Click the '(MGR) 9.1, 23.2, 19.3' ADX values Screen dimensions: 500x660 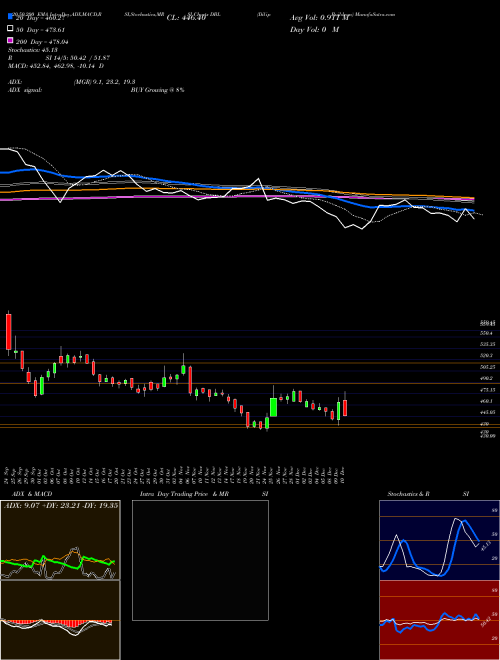(104, 82)
